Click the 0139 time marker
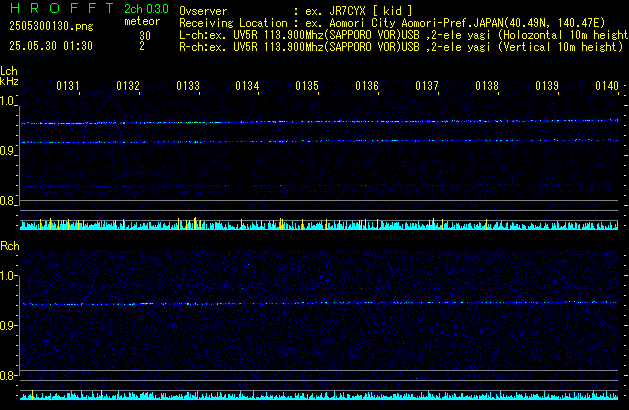629x410 pixels. (x=547, y=86)
